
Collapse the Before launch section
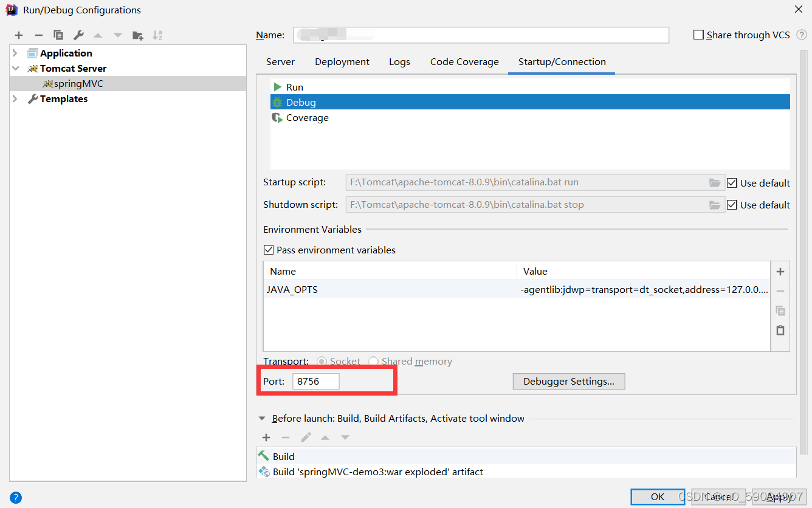point(262,418)
